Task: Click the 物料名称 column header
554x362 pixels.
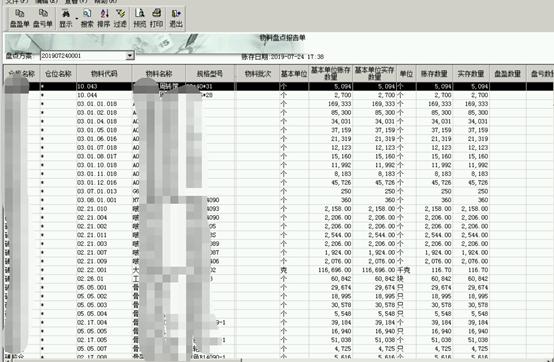Action: click(x=159, y=74)
